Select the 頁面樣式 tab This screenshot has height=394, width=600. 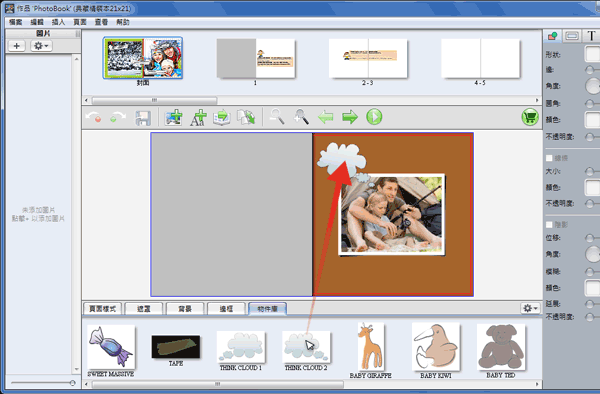(x=102, y=308)
